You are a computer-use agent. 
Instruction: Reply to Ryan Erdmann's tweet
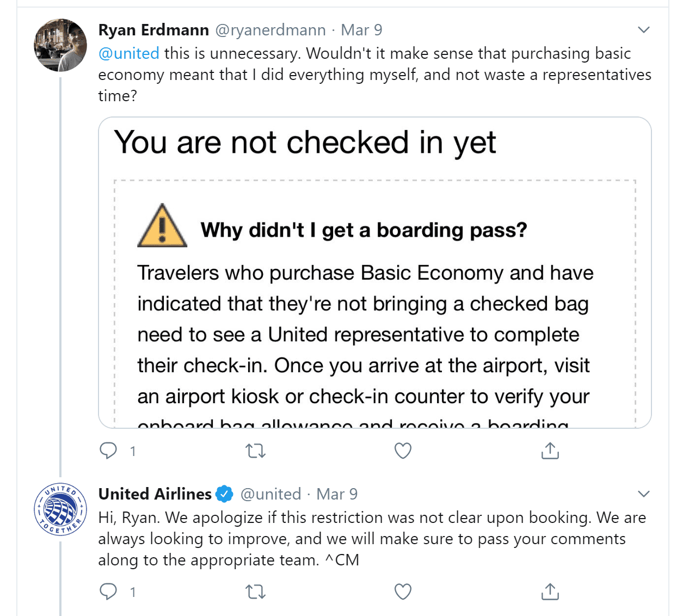(108, 451)
